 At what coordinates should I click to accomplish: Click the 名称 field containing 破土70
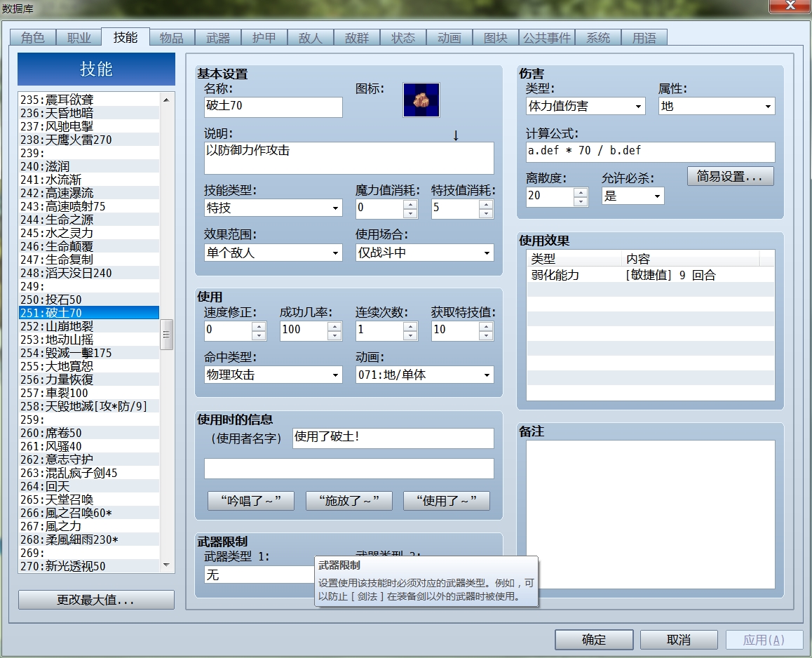273,107
